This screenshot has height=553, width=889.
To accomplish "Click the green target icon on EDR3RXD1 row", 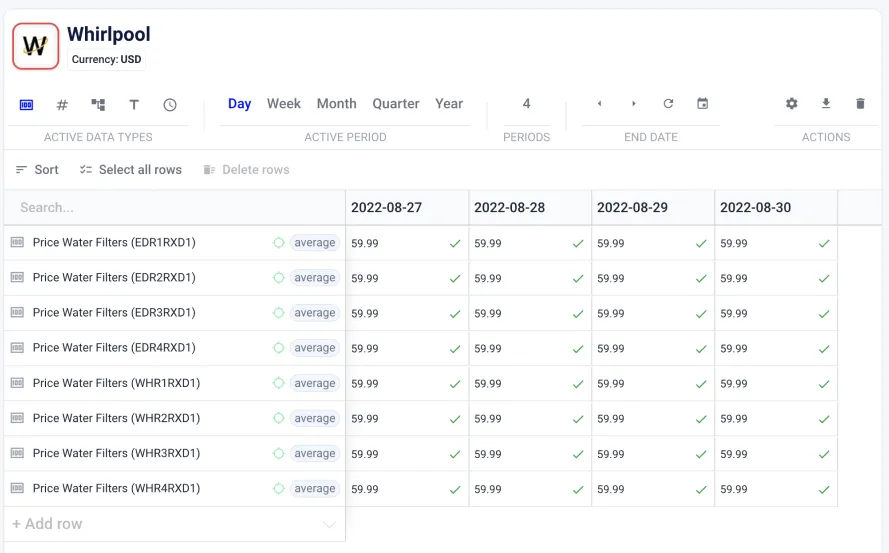I will click(278, 313).
